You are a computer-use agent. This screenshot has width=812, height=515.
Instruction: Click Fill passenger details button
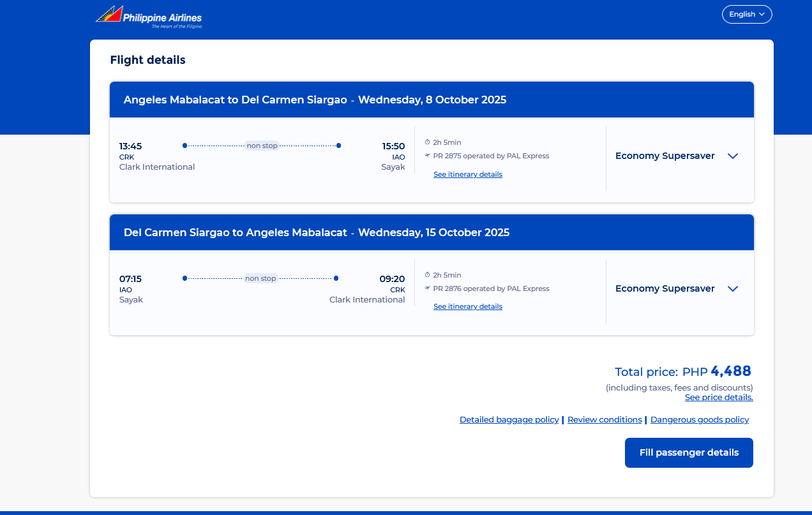(x=689, y=452)
